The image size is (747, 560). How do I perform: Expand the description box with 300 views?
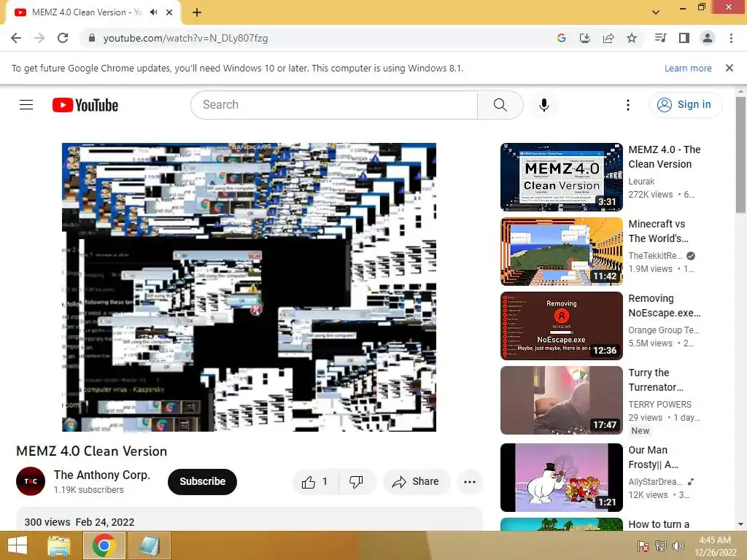pyautogui.click(x=249, y=519)
